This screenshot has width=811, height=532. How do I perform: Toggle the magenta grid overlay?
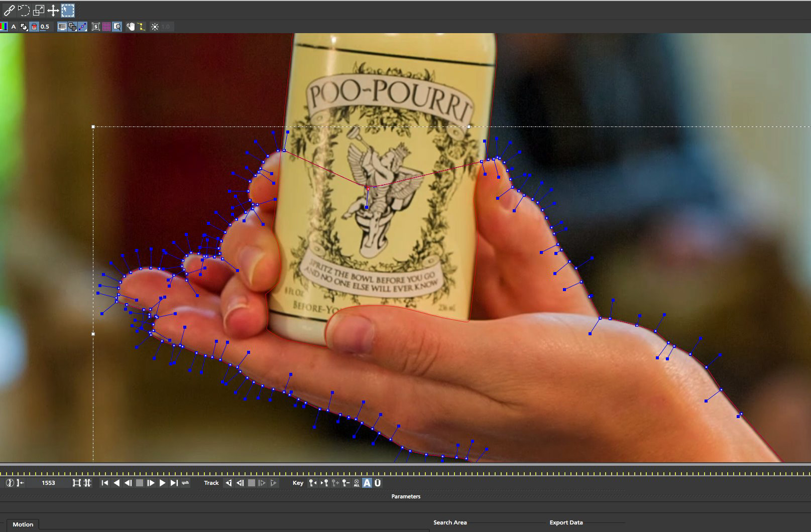(106, 27)
